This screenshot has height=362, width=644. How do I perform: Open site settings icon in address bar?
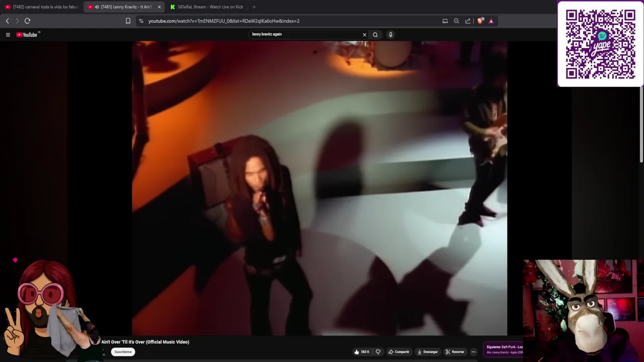tap(141, 21)
